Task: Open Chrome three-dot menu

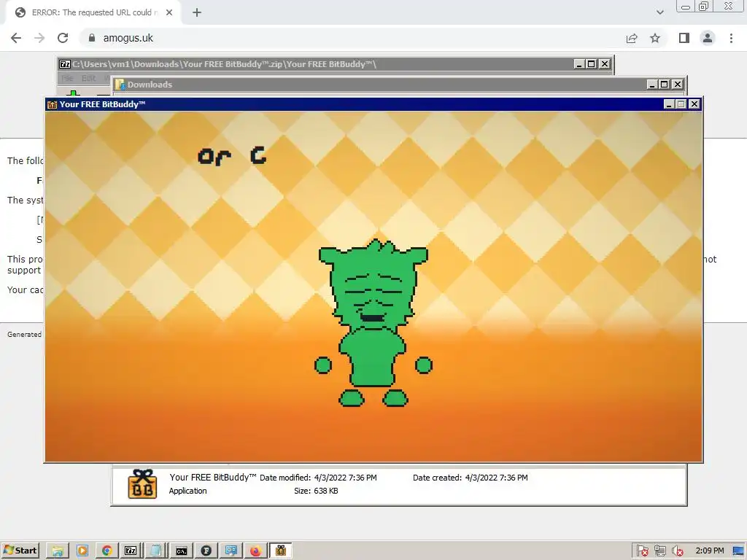Action: (x=731, y=38)
